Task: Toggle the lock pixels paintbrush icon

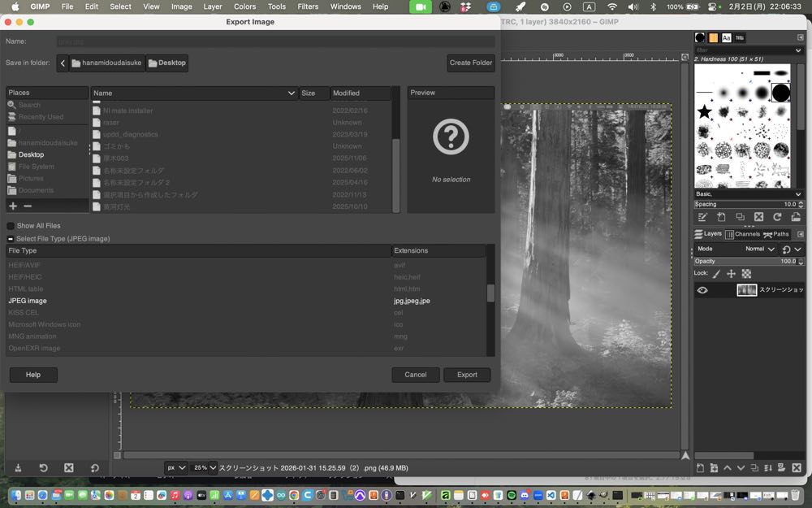Action: coord(717,274)
